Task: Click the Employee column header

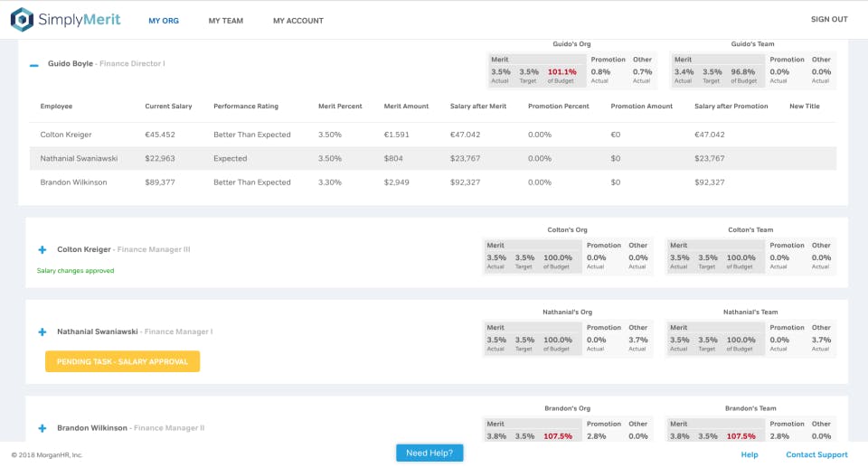Action: [56, 107]
